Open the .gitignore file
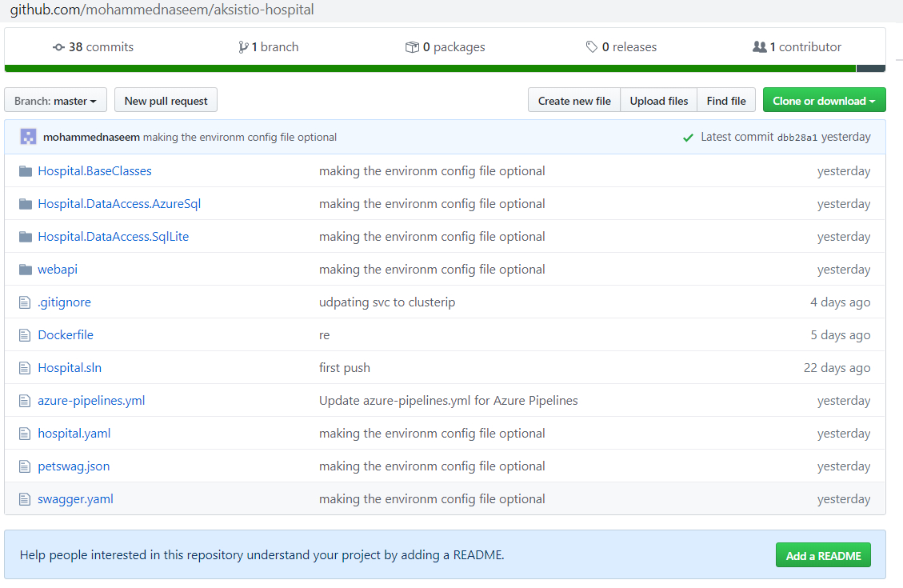 (x=64, y=302)
